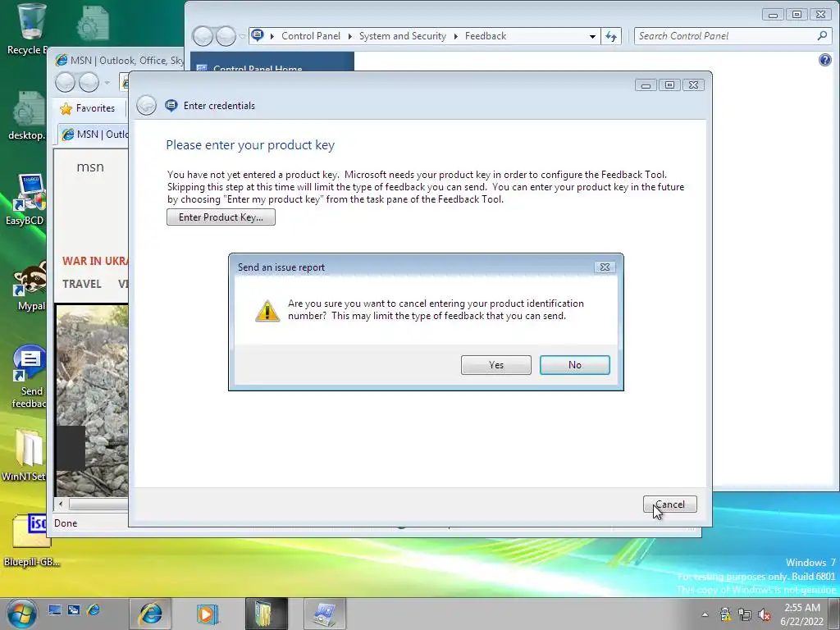Image resolution: width=840 pixels, height=630 pixels.
Task: Switch to Internet Explorer taskbar button
Action: point(151,614)
